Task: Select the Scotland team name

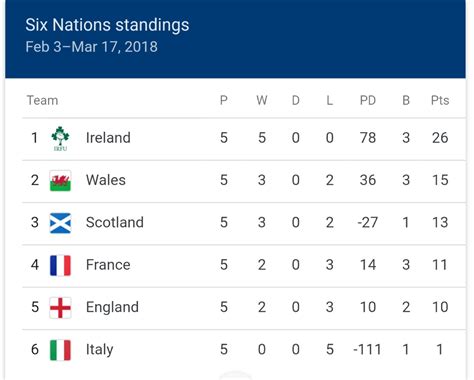Action: tap(115, 222)
